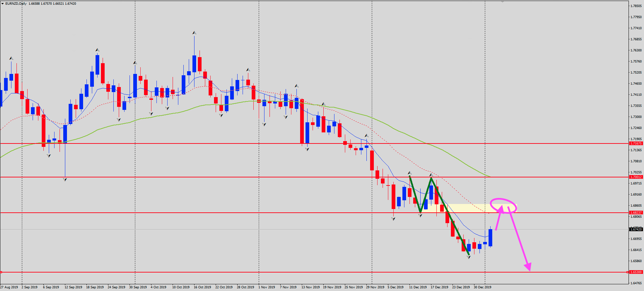This screenshot has height=291, width=644.
Task: Click the 7 Nov 2019 date label
Action: (x=288, y=287)
